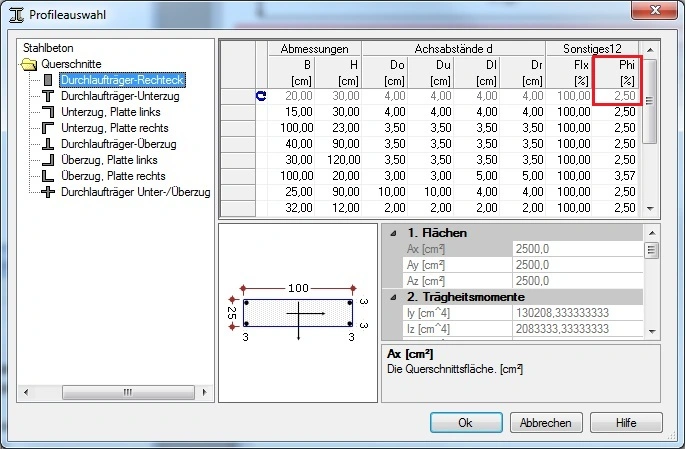Click the tree panel left scroll arrow

26,392
